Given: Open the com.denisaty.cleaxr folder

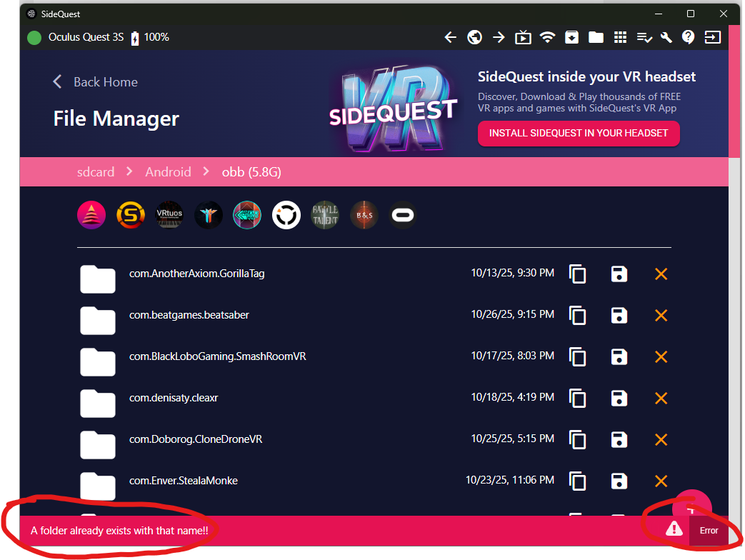Looking at the screenshot, I should pyautogui.click(x=174, y=398).
